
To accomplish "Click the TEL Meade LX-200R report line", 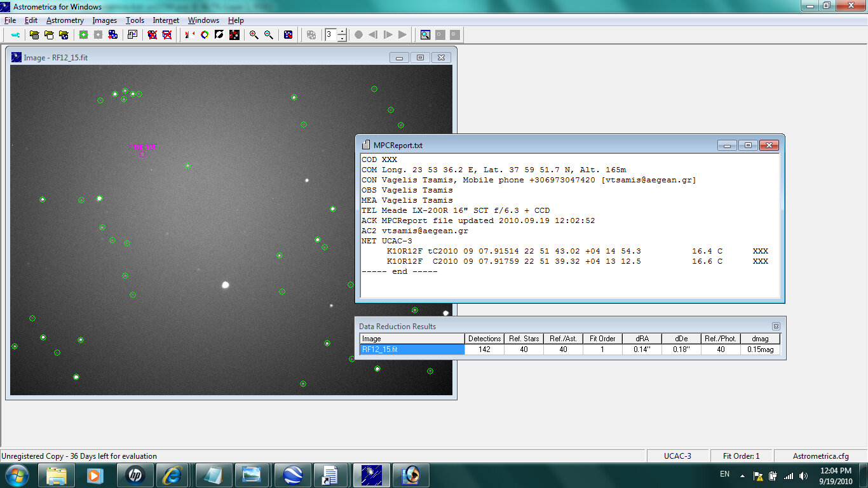I will click(x=456, y=210).
